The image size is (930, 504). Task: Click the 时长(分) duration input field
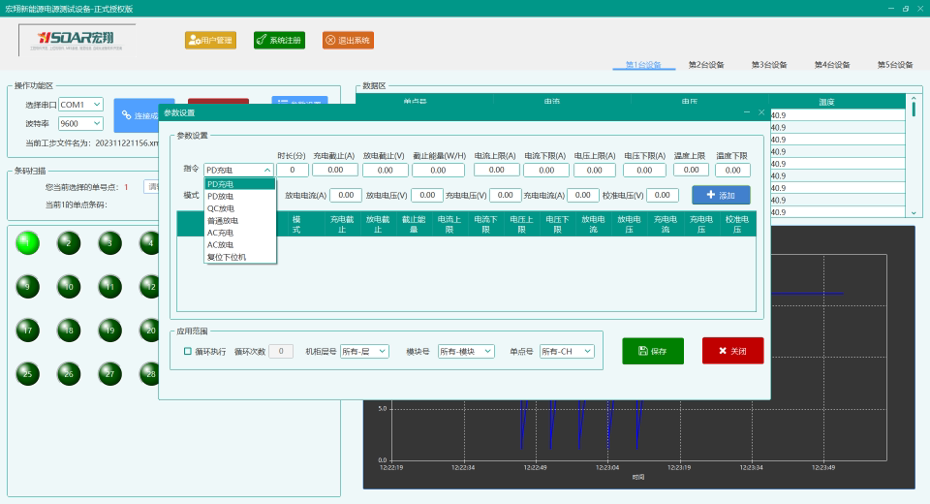pos(292,170)
